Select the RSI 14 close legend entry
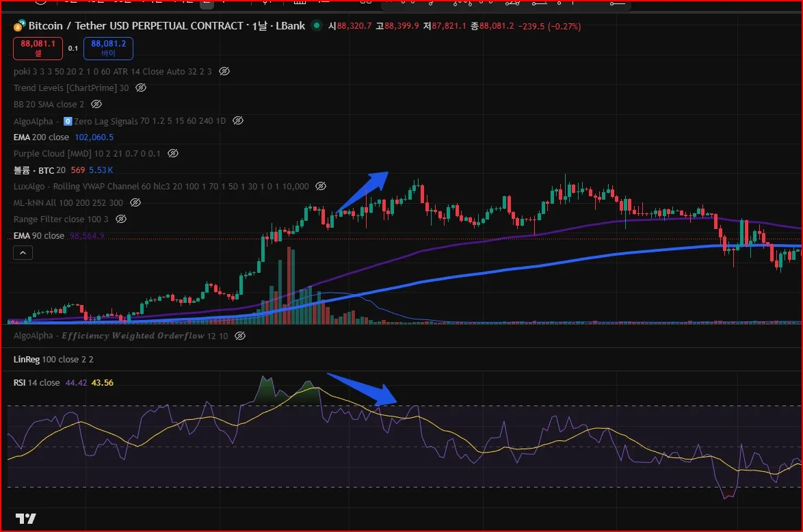This screenshot has height=532, width=803. 36,382
